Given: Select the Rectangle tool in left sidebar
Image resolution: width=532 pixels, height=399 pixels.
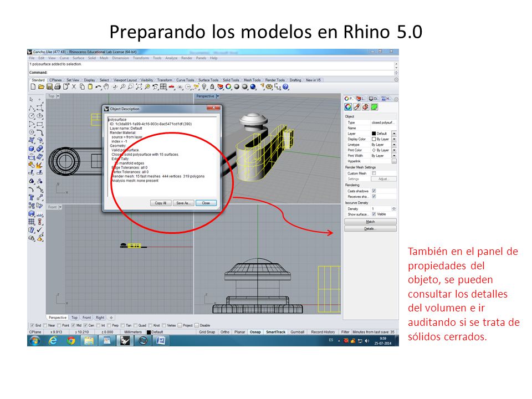Looking at the screenshot, I should pyautogui.click(x=40, y=124).
